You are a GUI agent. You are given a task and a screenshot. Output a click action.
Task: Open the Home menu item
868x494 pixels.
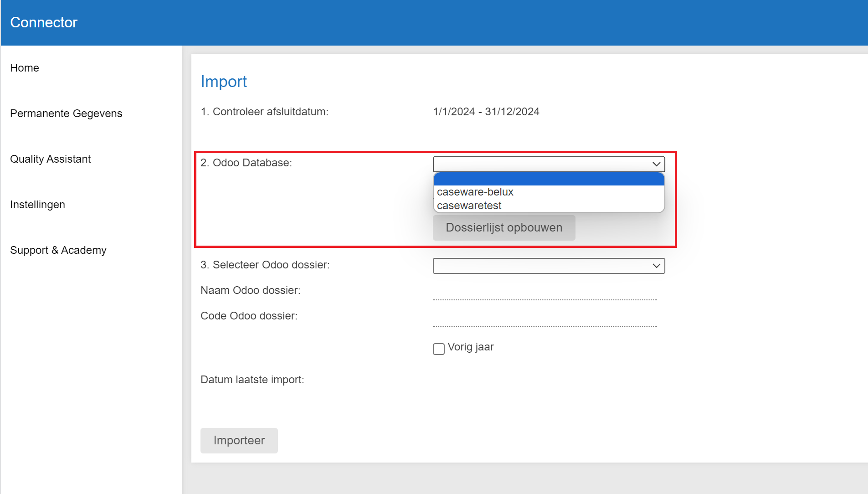[x=25, y=68]
